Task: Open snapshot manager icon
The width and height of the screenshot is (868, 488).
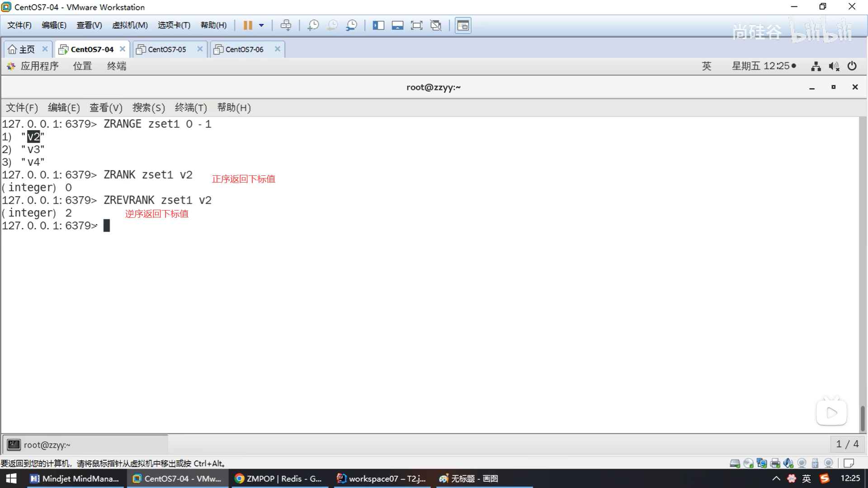Action: pyautogui.click(x=351, y=25)
